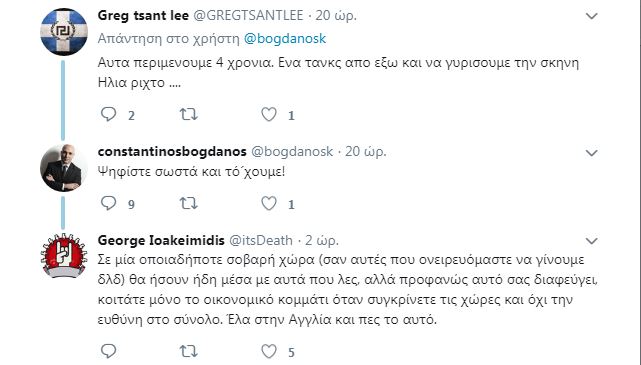Image resolution: width=641 pixels, height=365 pixels.
Task: View Greg tsant lee's flag avatar
Action: (64, 32)
